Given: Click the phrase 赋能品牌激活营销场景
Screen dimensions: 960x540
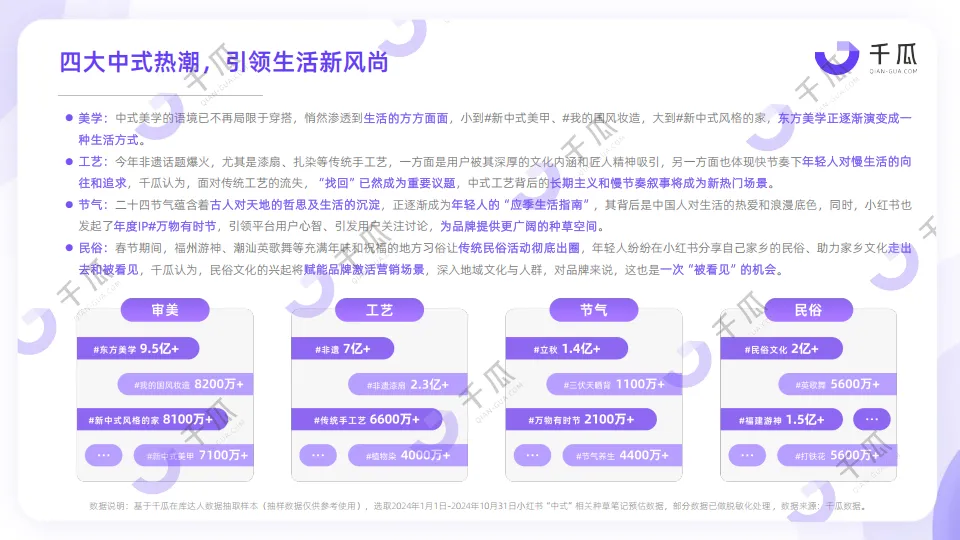Looking at the screenshot, I should (364, 269).
